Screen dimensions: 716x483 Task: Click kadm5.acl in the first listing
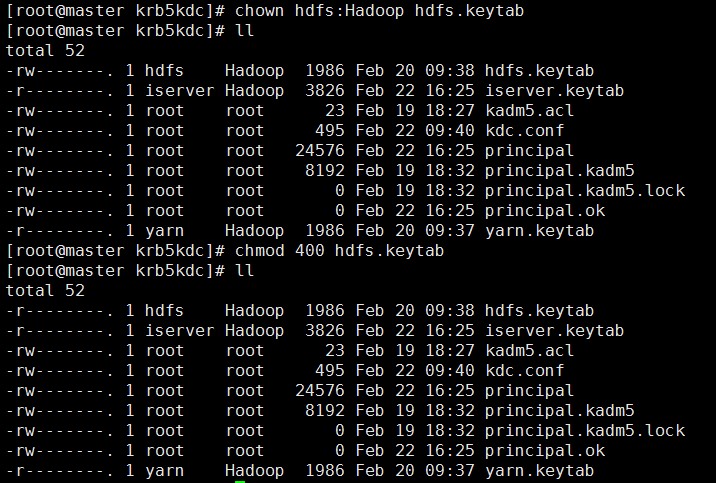pyautogui.click(x=529, y=110)
